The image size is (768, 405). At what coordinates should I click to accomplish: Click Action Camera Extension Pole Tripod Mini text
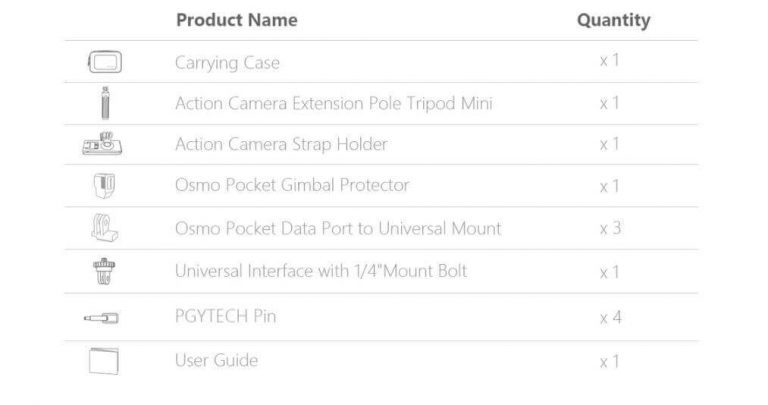click(x=334, y=104)
